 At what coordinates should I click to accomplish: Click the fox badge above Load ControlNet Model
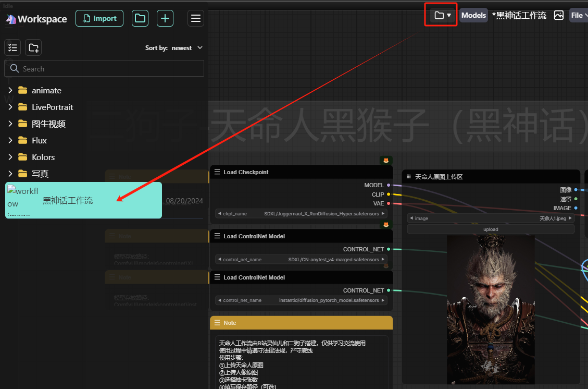click(386, 225)
